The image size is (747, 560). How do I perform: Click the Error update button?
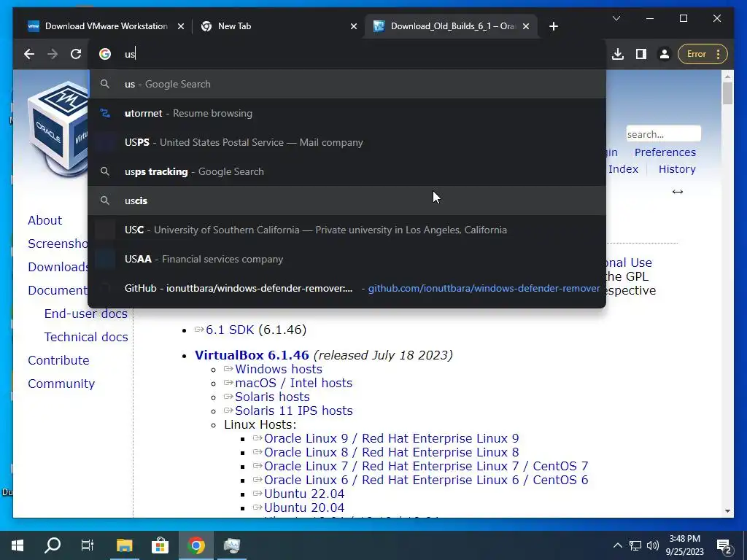pos(697,54)
